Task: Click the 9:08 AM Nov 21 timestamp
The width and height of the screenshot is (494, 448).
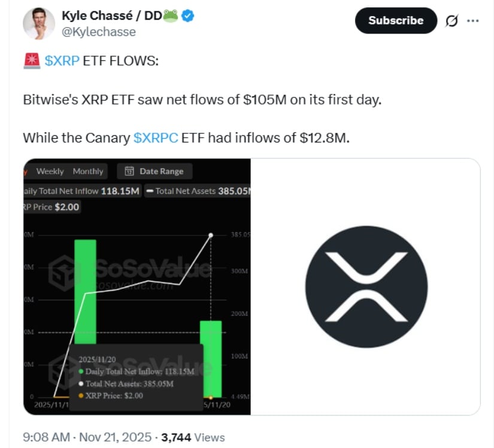Action: tap(87, 437)
